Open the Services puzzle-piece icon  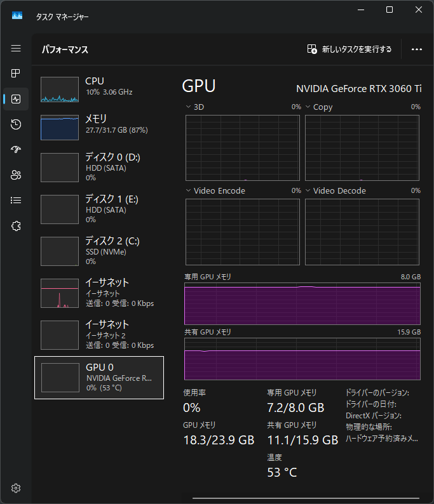pos(16,226)
